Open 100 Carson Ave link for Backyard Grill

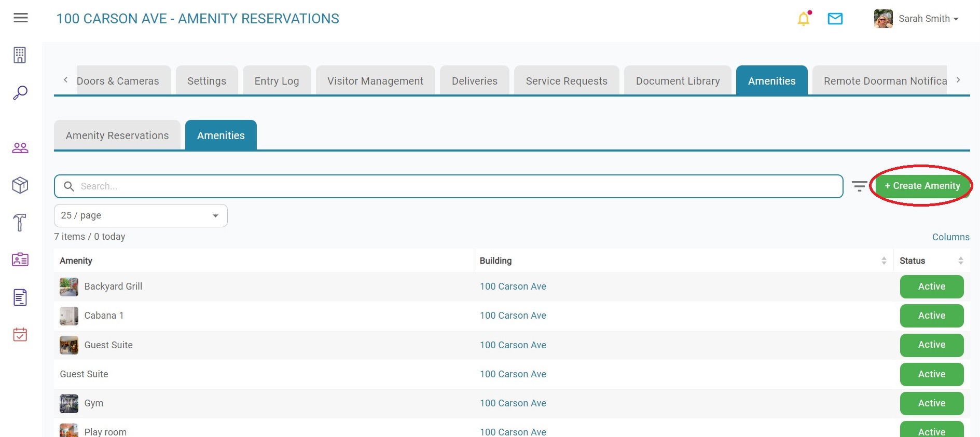tap(513, 286)
